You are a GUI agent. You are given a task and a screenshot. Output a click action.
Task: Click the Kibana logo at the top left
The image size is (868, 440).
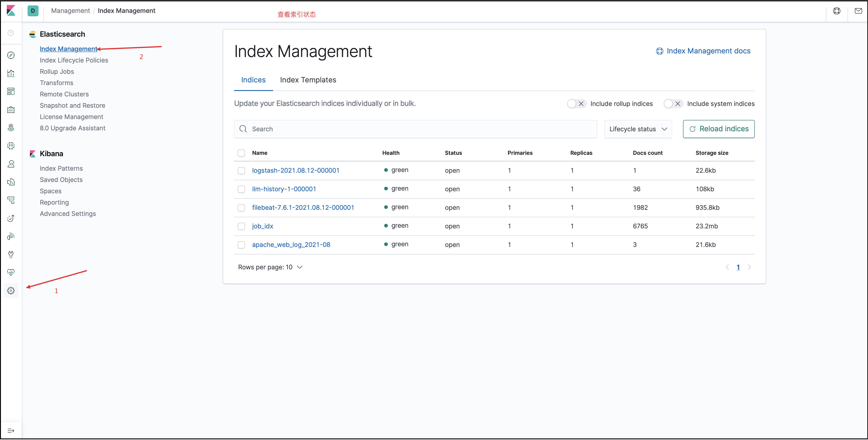coord(11,11)
